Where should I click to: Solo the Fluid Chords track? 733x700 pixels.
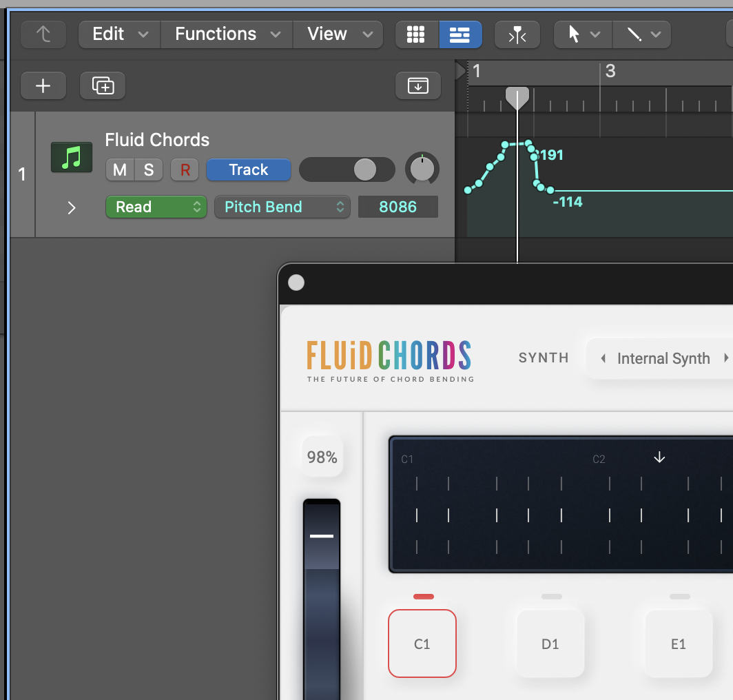point(149,169)
